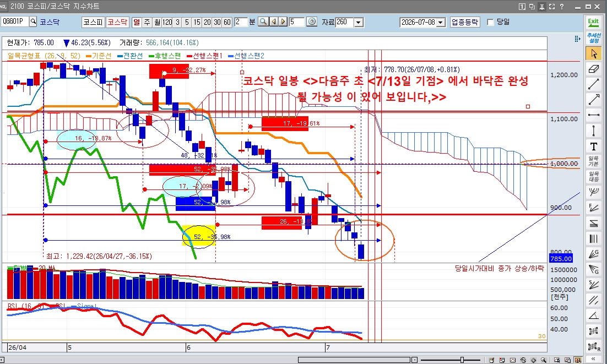Screen dimensions: 607x364
Task: Click the magnifier search icon beside QGG01P
Action: pos(33,21)
